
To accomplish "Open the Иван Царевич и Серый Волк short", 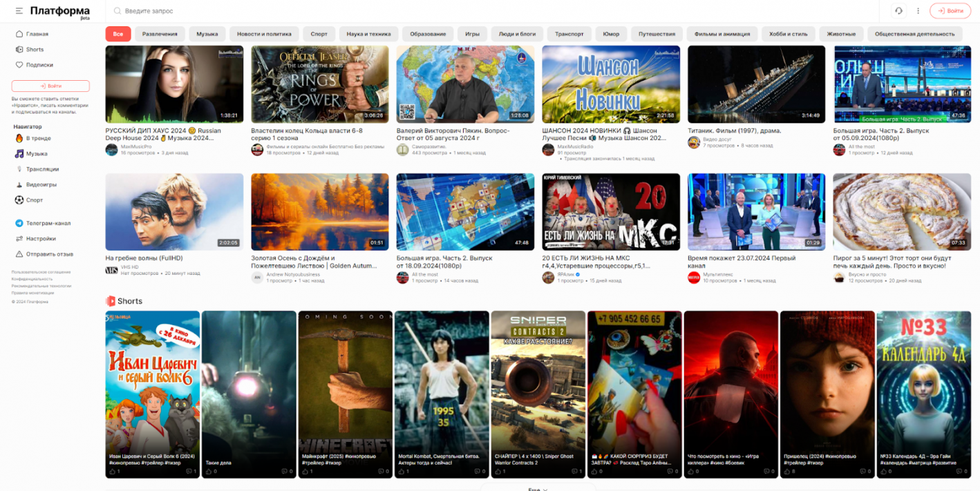I will pyautogui.click(x=152, y=394).
